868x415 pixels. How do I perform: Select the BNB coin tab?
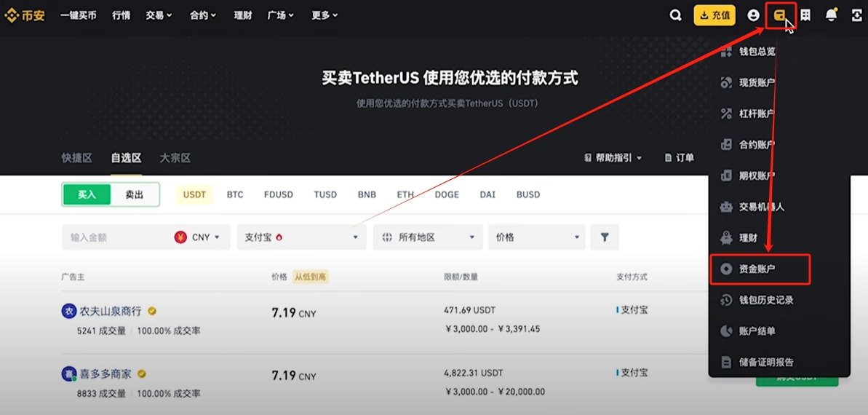click(367, 194)
